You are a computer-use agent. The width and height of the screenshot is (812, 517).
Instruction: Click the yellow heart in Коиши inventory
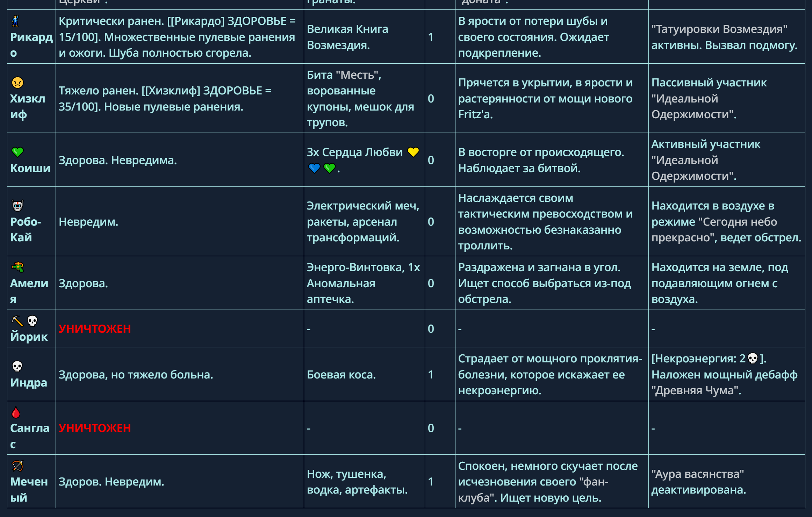(413, 152)
